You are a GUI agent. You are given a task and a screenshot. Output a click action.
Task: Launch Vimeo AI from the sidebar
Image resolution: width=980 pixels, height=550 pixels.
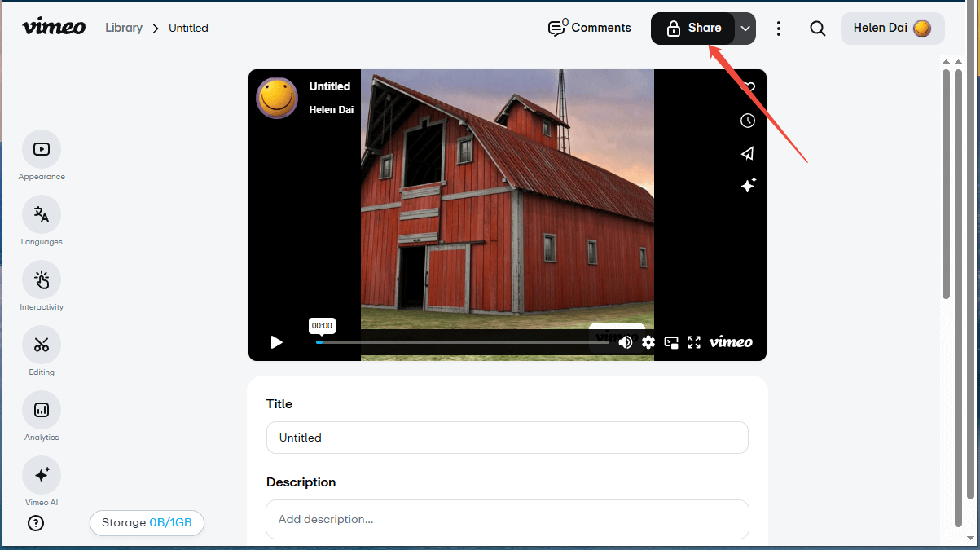42,475
